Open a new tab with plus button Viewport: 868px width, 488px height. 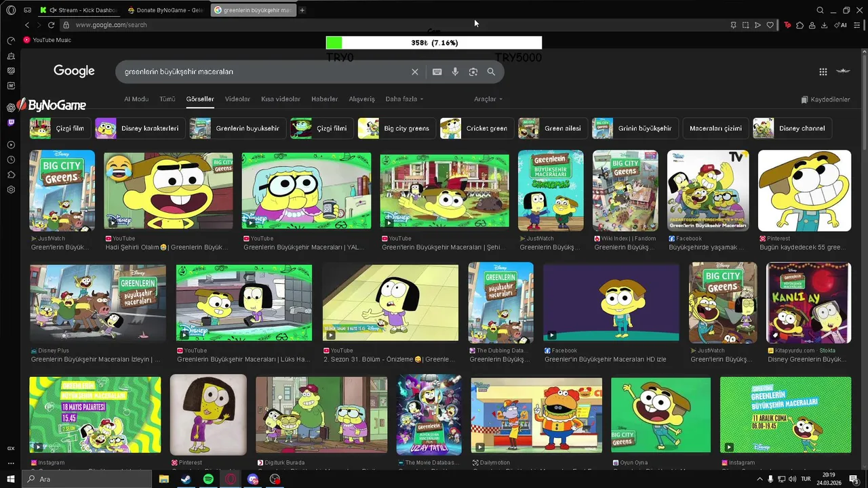tap(302, 10)
